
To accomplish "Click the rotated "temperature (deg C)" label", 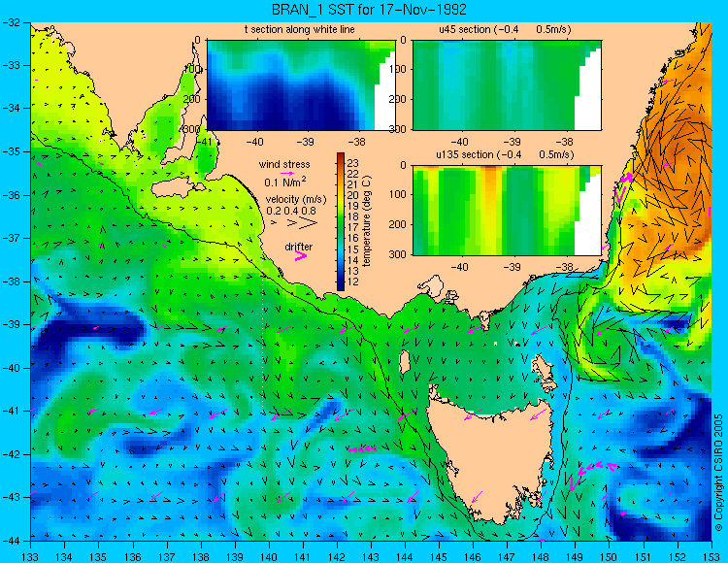I will [367, 221].
